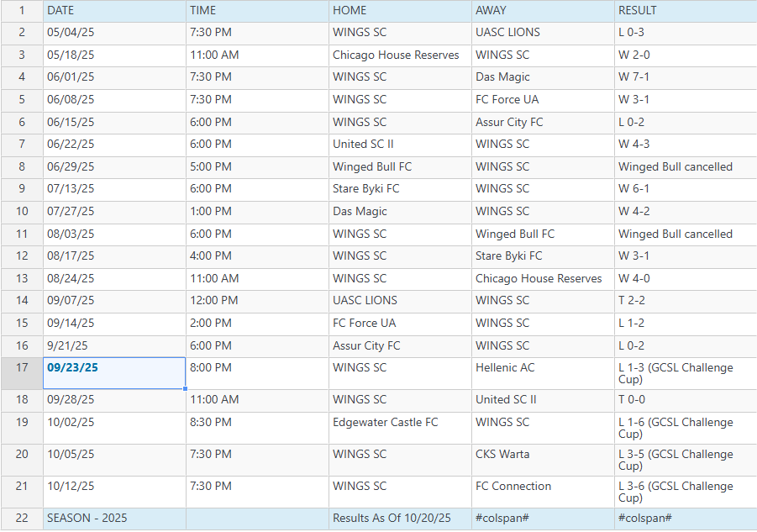Select the Results As Of 10/20/25 cell
Viewport: 757px width, 532px height.
click(399, 519)
